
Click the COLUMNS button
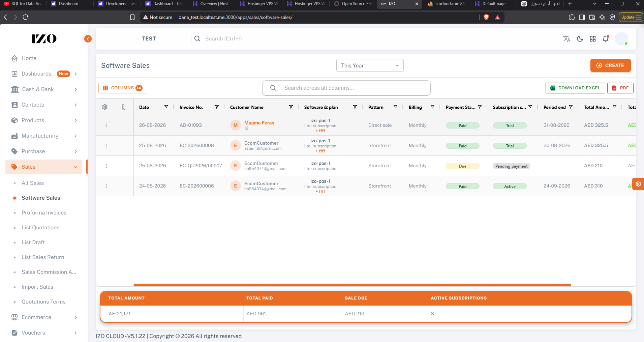(123, 88)
